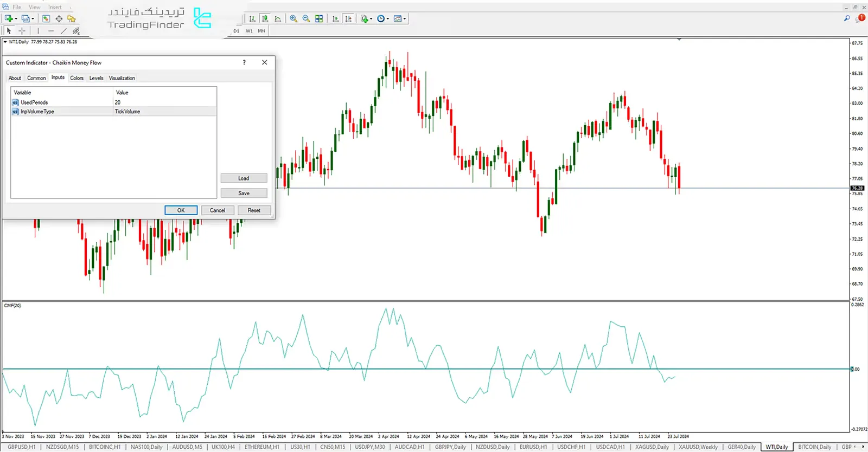This screenshot has height=452, width=868.
Task: Click the Zoom In magnifier icon
Action: coord(293,18)
